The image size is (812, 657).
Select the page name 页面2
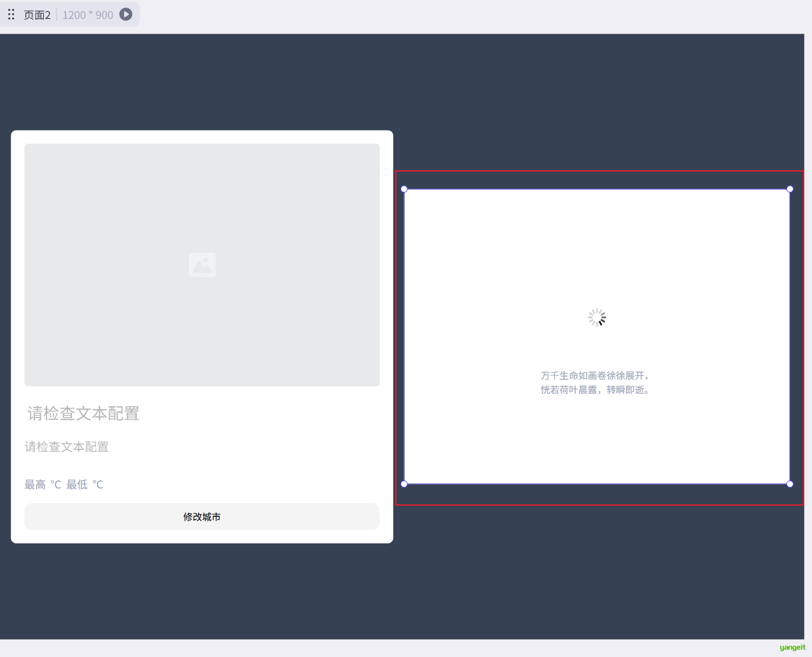tap(37, 15)
